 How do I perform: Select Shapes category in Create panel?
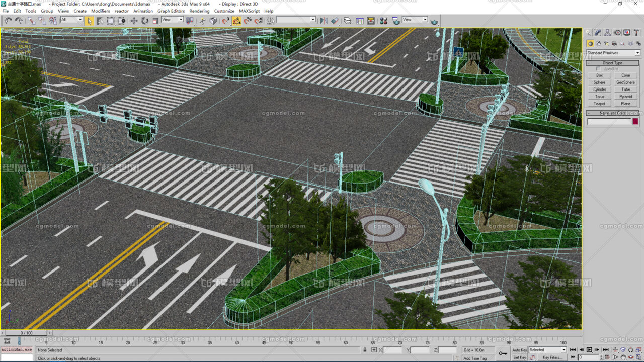point(598,44)
